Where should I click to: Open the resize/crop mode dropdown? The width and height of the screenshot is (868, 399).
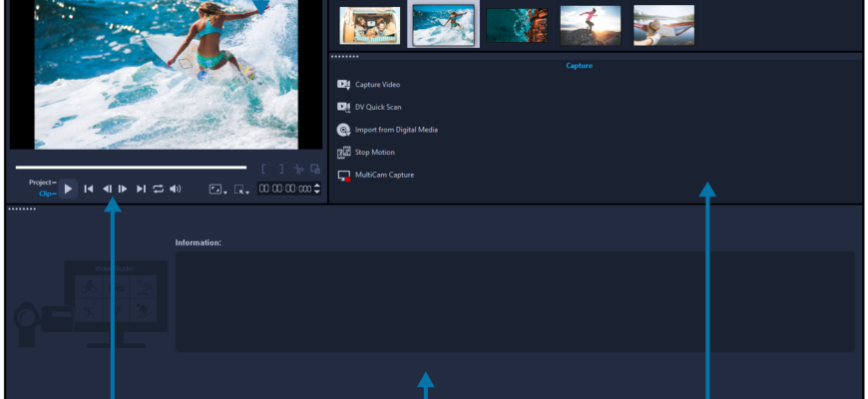(241, 190)
